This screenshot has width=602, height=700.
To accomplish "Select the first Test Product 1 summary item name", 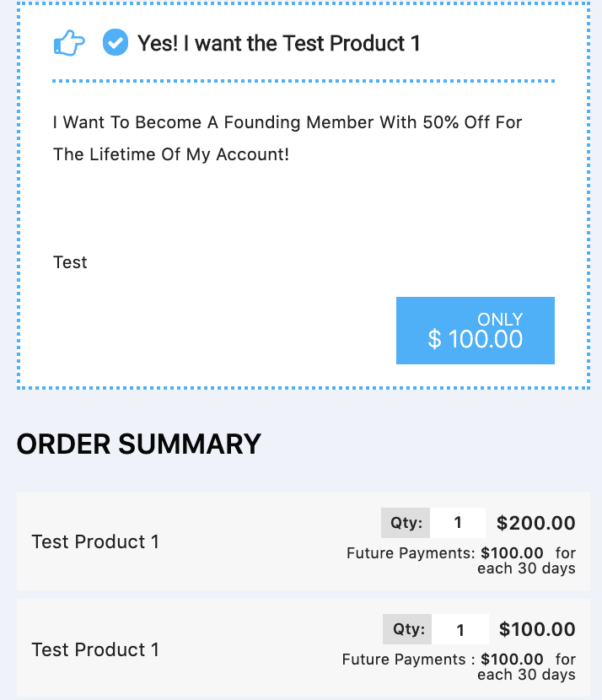I will click(95, 541).
